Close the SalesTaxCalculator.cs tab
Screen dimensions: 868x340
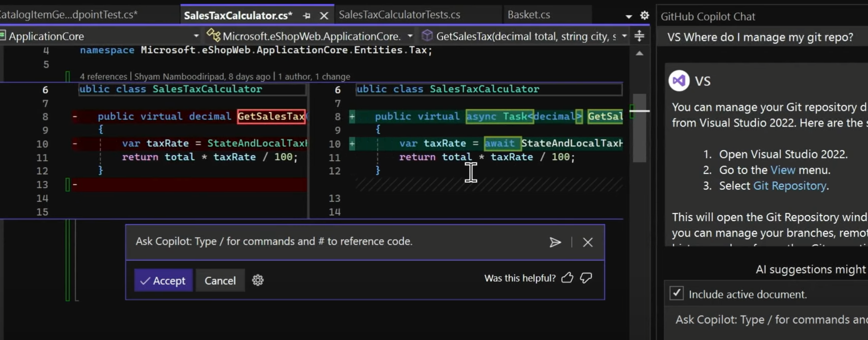click(324, 16)
